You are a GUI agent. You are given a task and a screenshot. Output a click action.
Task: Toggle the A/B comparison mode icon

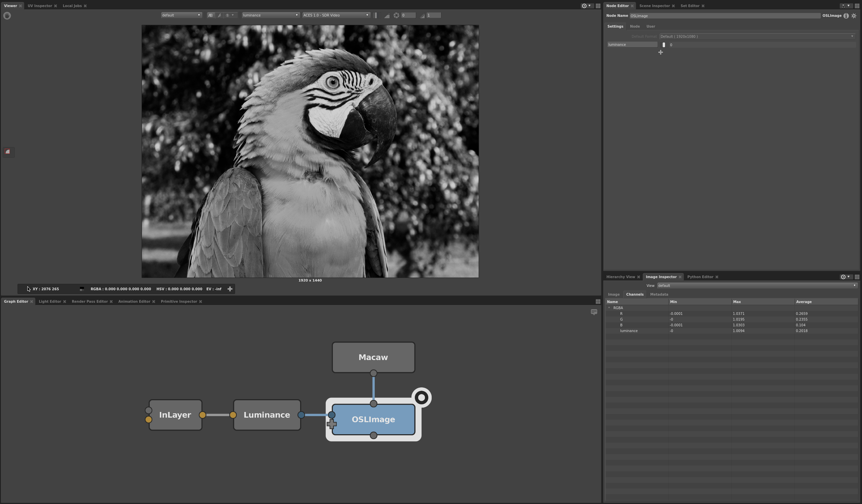click(210, 16)
